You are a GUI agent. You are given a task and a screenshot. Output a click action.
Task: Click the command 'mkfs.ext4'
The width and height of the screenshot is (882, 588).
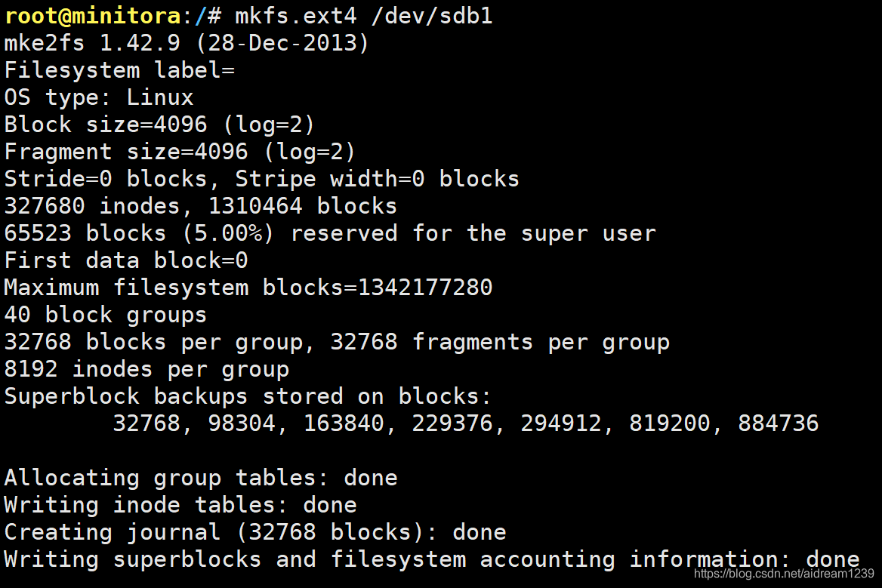(296, 16)
